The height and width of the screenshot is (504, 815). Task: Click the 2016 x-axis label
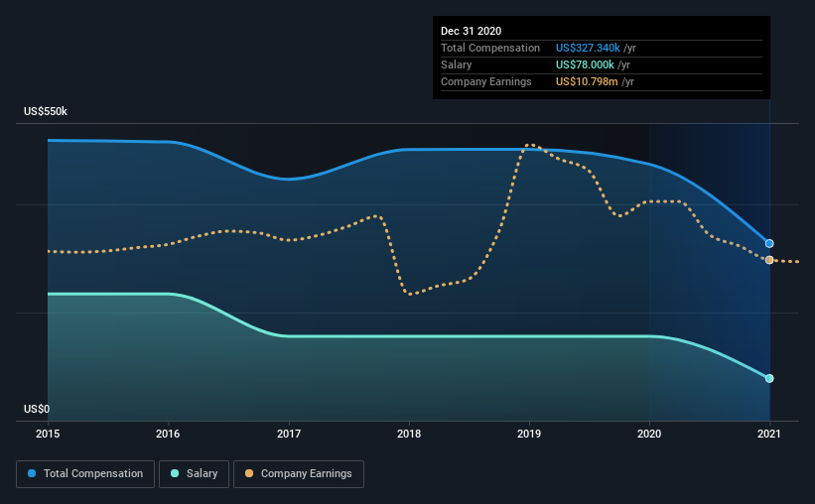coord(168,434)
